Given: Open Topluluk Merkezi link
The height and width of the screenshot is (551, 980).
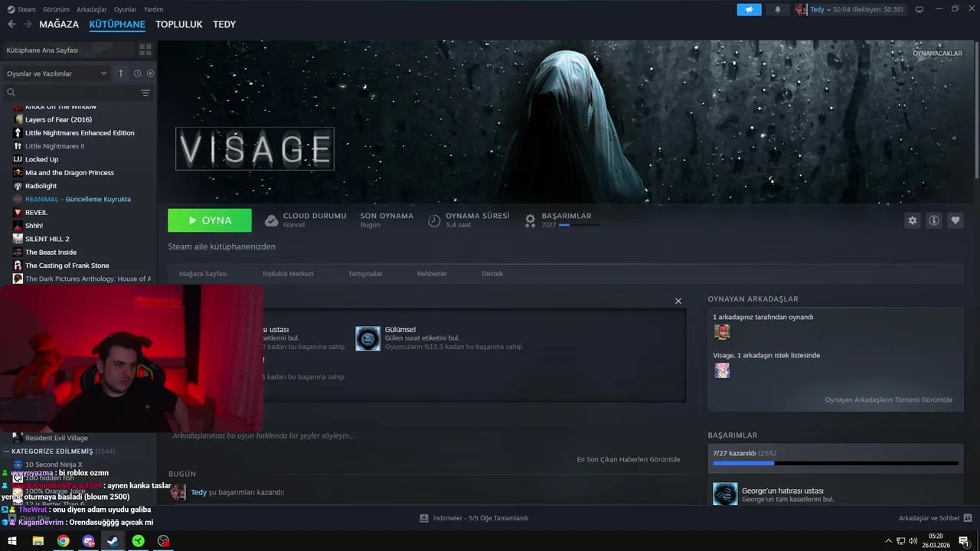Looking at the screenshot, I should tap(288, 274).
